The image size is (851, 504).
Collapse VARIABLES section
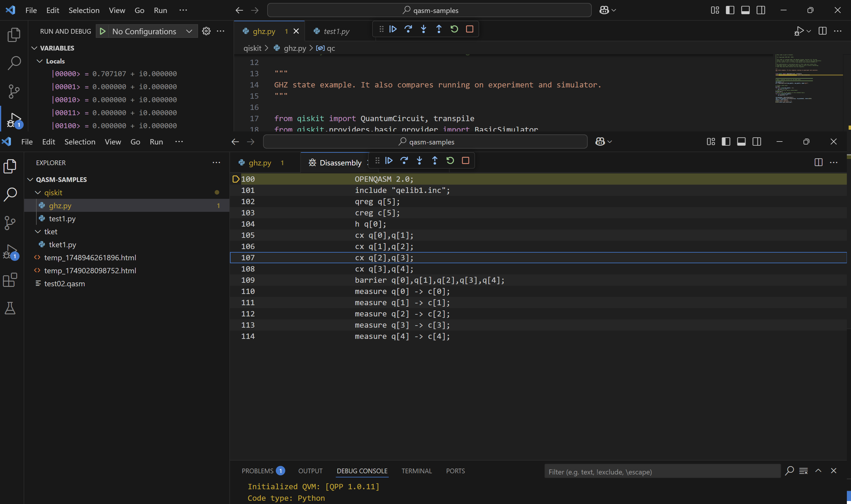coord(34,48)
